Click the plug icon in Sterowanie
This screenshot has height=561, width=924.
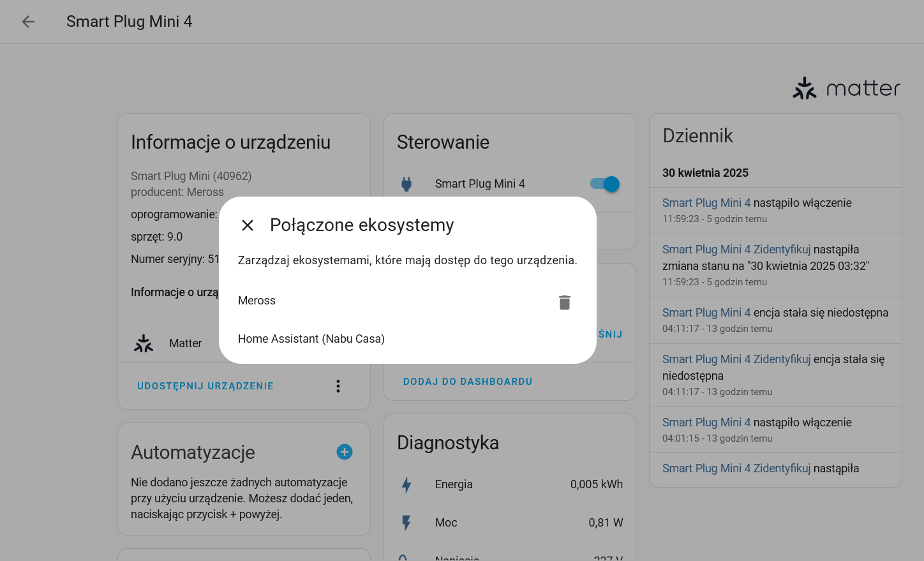pos(406,184)
